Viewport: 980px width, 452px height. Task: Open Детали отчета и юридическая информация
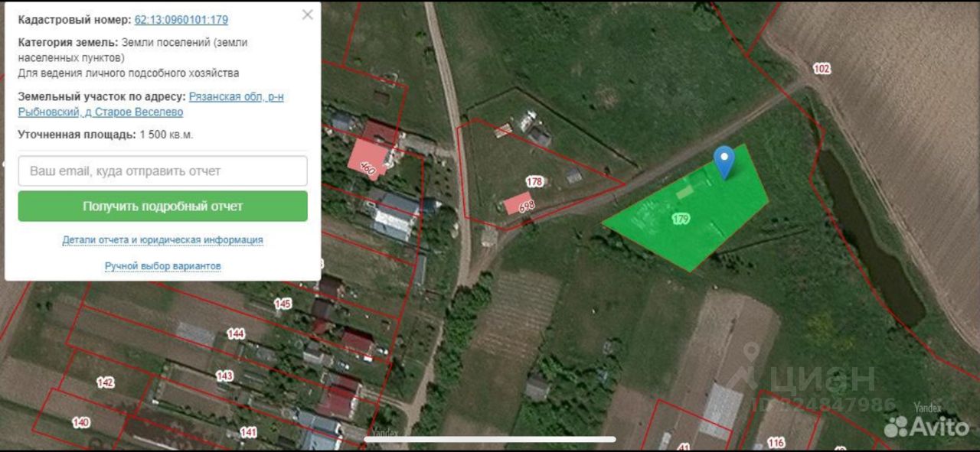point(163,239)
